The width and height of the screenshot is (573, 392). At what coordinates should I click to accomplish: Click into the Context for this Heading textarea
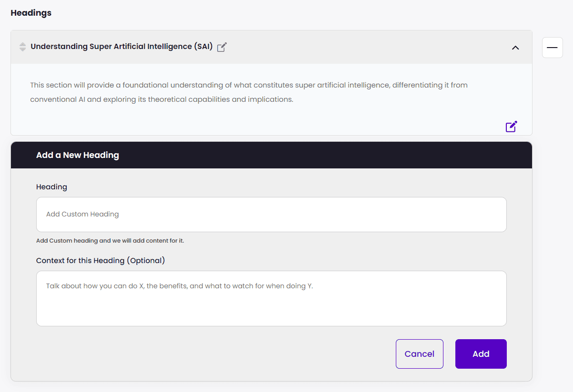click(271, 299)
